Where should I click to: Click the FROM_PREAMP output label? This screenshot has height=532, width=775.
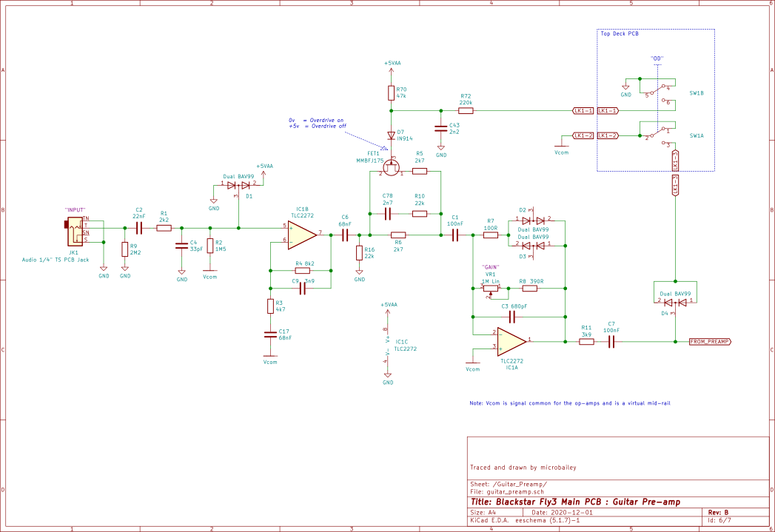[709, 342]
